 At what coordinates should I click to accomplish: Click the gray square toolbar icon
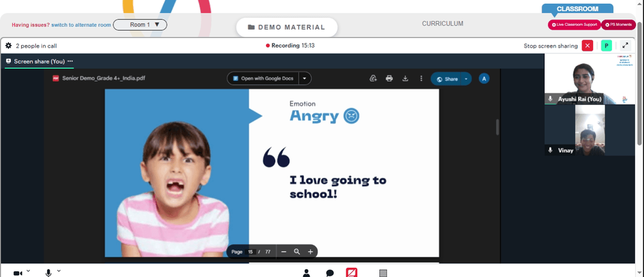tap(383, 273)
